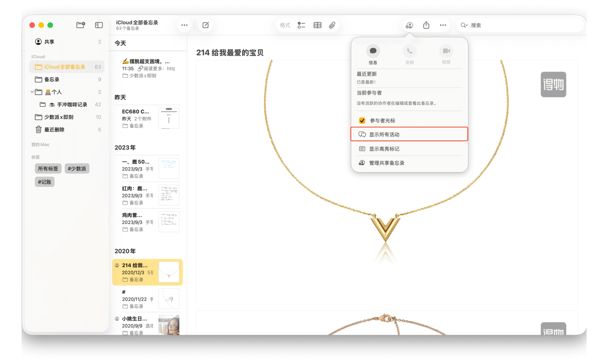Image resolution: width=609 pixels, height=364 pixels.
Task: Open the 手冲咖啡记录 subfolder
Action: click(67, 104)
